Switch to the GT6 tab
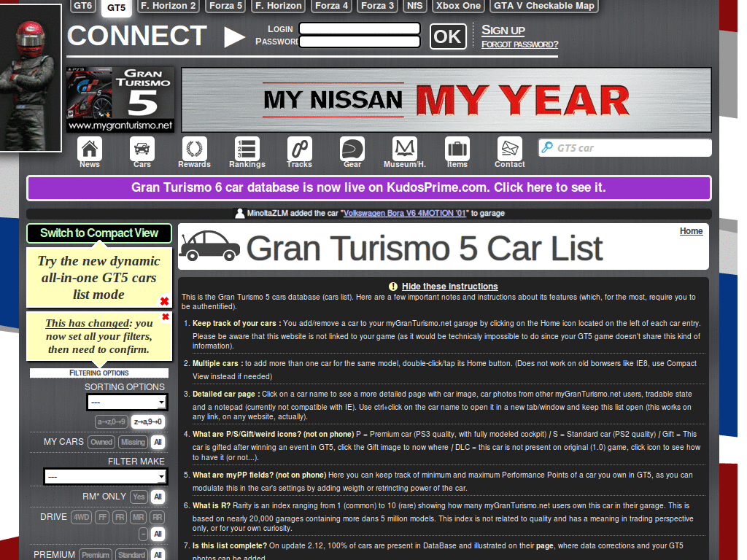 [83, 6]
